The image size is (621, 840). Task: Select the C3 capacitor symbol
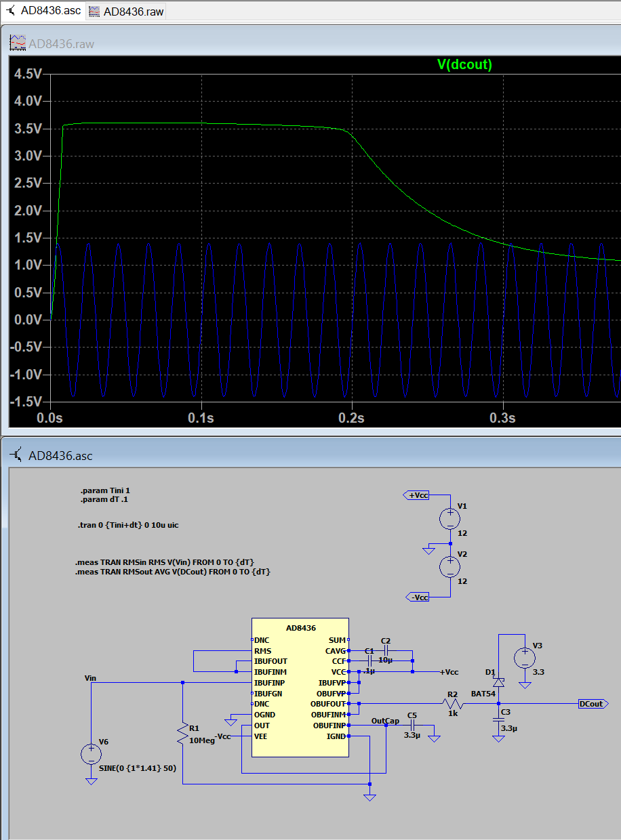pos(498,720)
